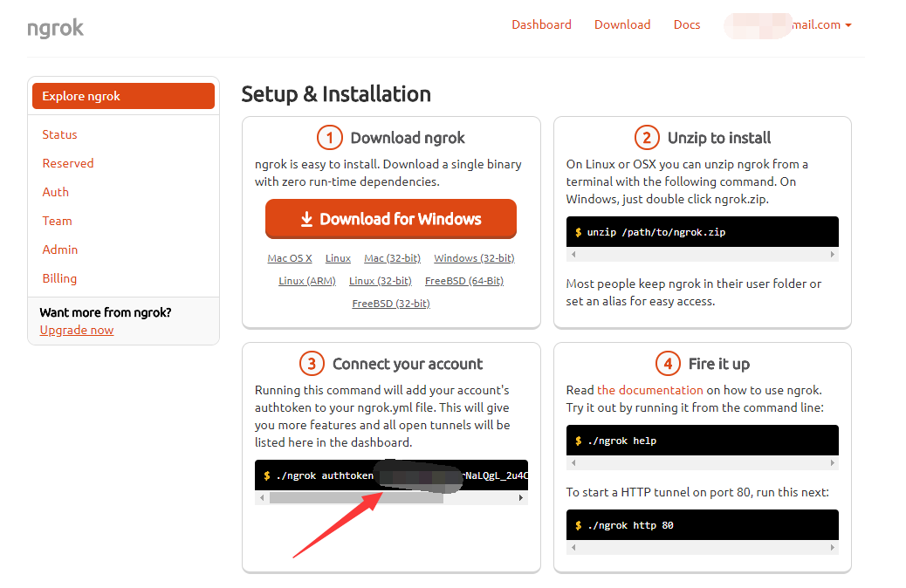Click the Setup & Installation heading
The width and height of the screenshot is (906, 588).
[336, 94]
